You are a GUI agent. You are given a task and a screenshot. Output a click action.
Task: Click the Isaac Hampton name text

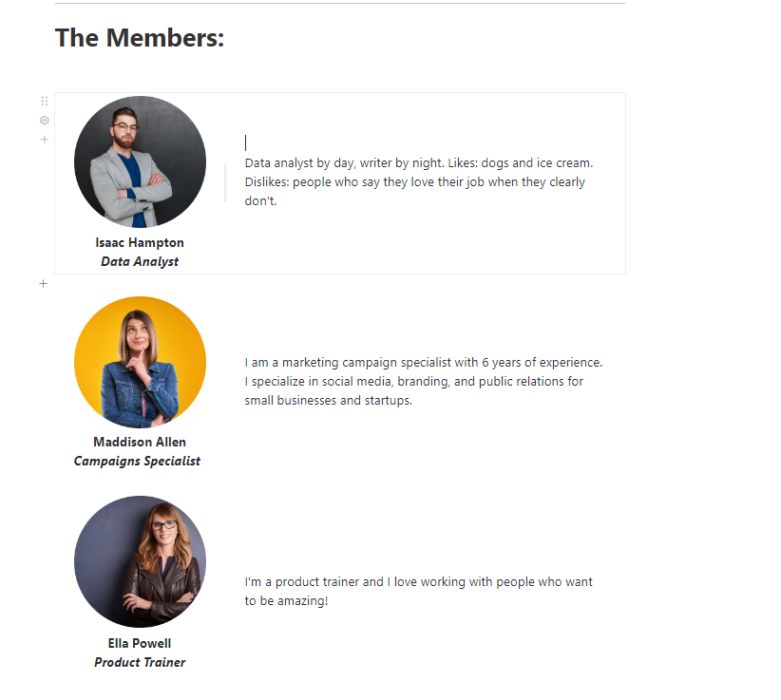point(140,242)
